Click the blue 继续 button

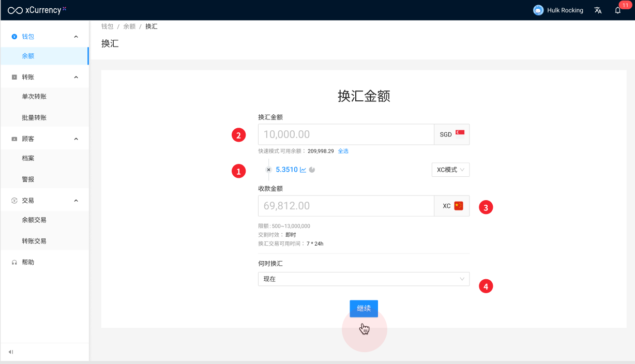click(364, 308)
